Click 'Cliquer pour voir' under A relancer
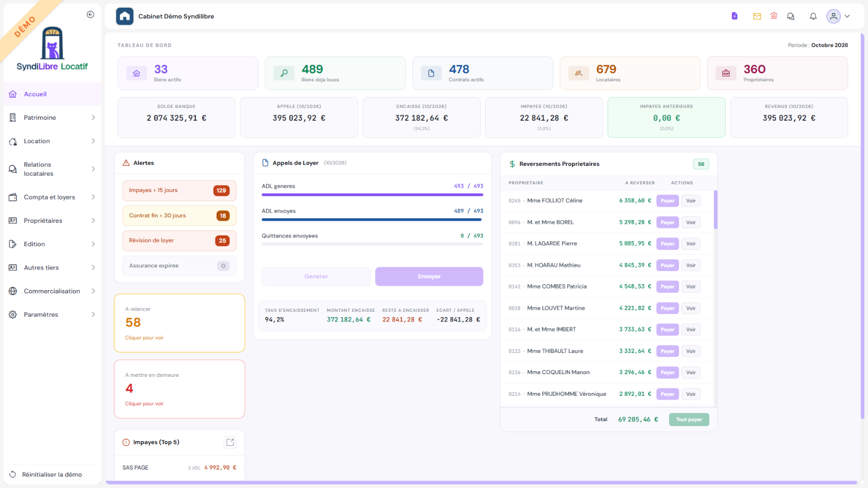 point(144,338)
